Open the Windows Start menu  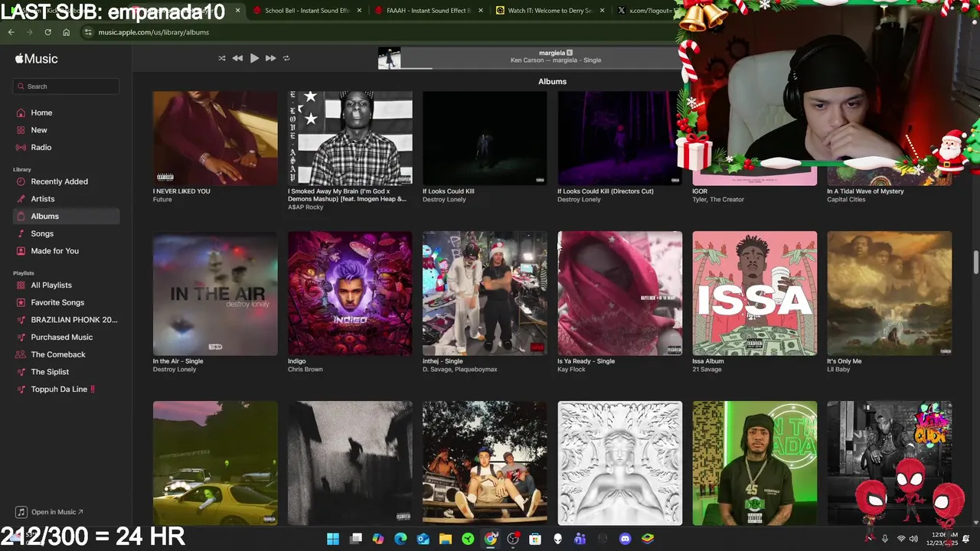point(333,539)
